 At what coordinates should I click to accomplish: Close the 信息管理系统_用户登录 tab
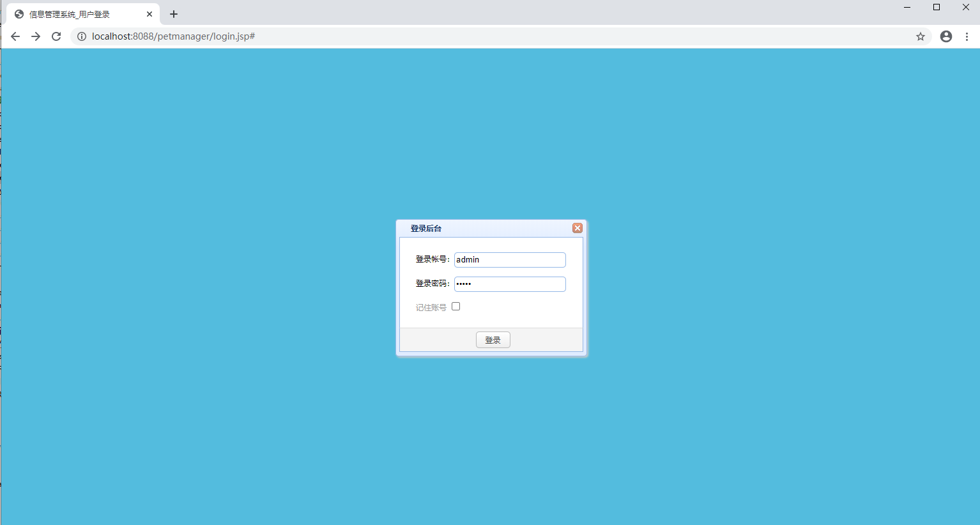click(x=149, y=14)
